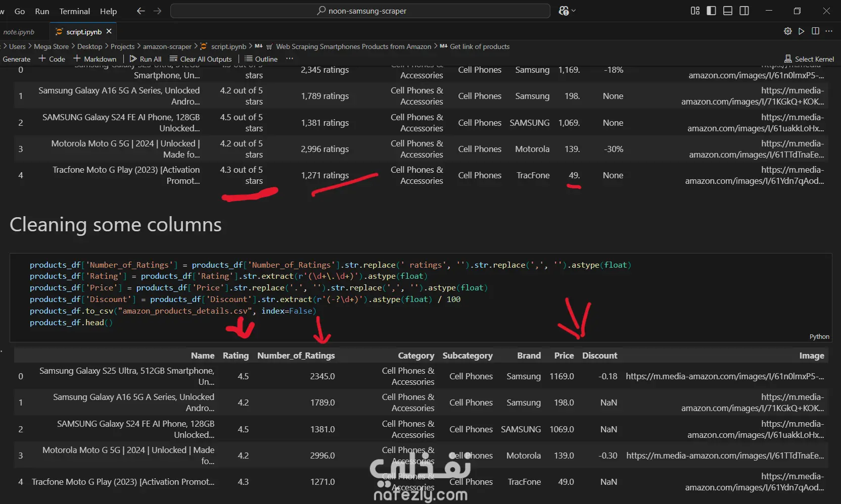The height and width of the screenshot is (504, 841).
Task: Open notebook toolbar overflow ellipsis
Action: [290, 59]
